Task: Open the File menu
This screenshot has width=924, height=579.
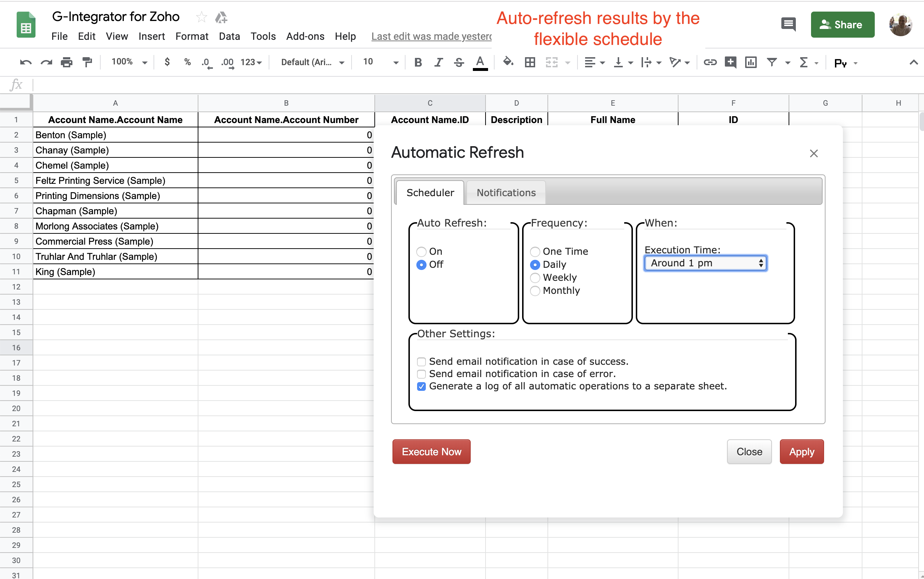Action: (x=59, y=37)
